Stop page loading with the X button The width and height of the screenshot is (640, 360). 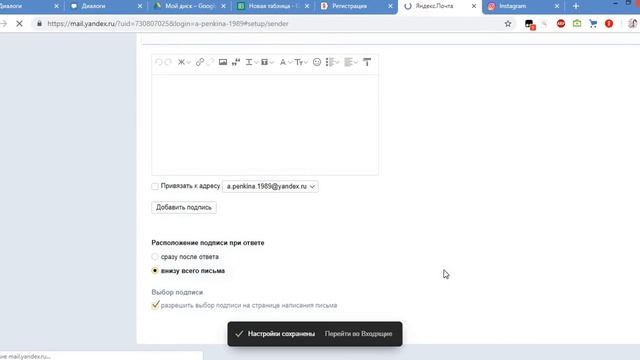(19, 24)
